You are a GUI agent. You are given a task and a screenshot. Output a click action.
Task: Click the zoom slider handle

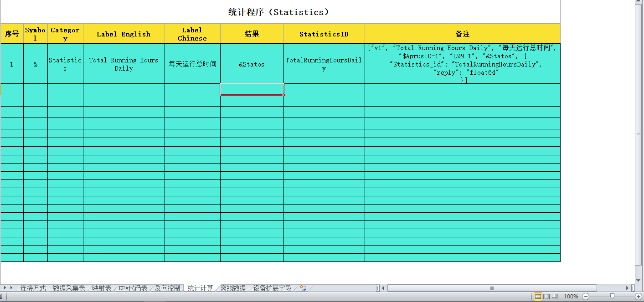612,297
